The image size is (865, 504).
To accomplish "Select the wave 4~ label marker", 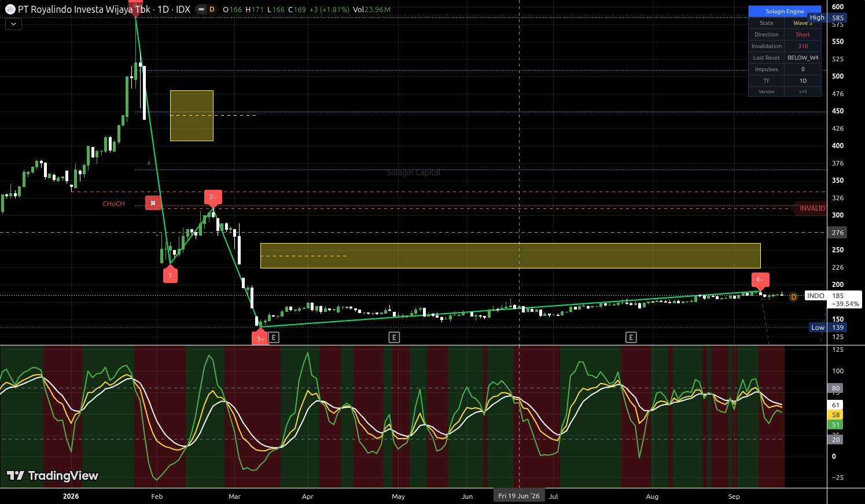I will [x=760, y=280].
